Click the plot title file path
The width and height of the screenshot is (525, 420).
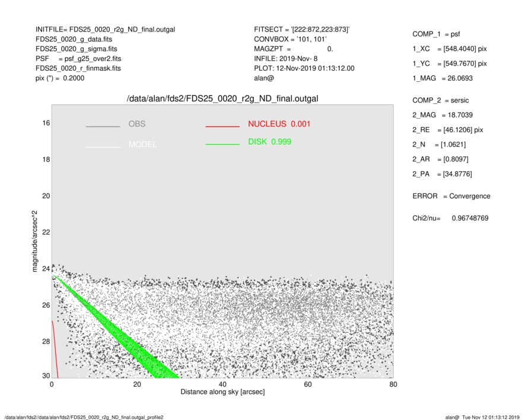click(x=222, y=98)
